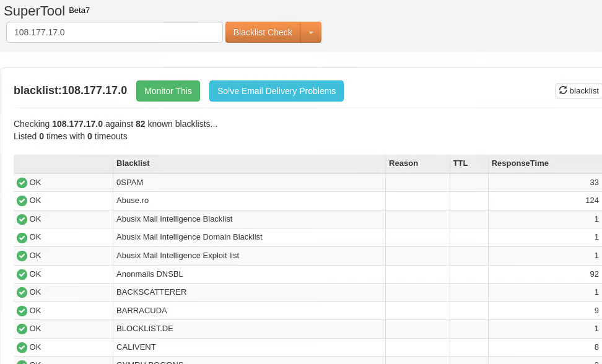The width and height of the screenshot is (602, 364).
Task: Select the Anonmails DNSBL entry
Action: (150, 274)
